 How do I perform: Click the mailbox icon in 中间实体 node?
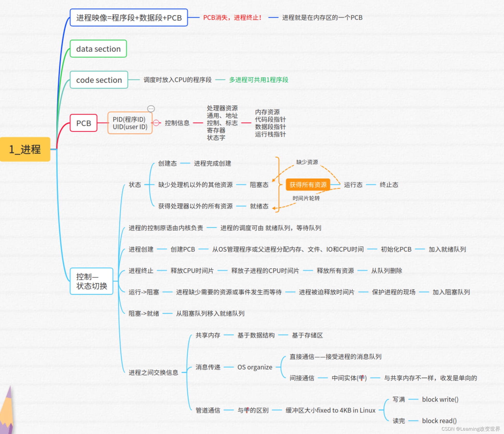[362, 378]
